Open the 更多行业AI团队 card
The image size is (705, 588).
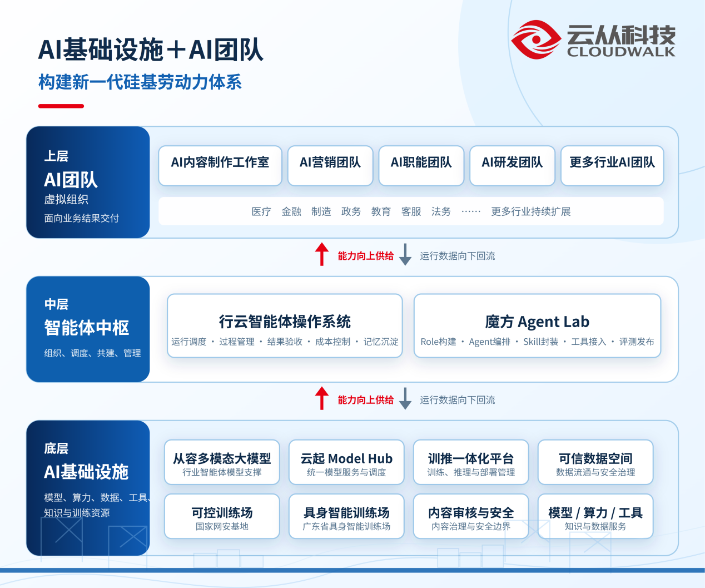[612, 165]
